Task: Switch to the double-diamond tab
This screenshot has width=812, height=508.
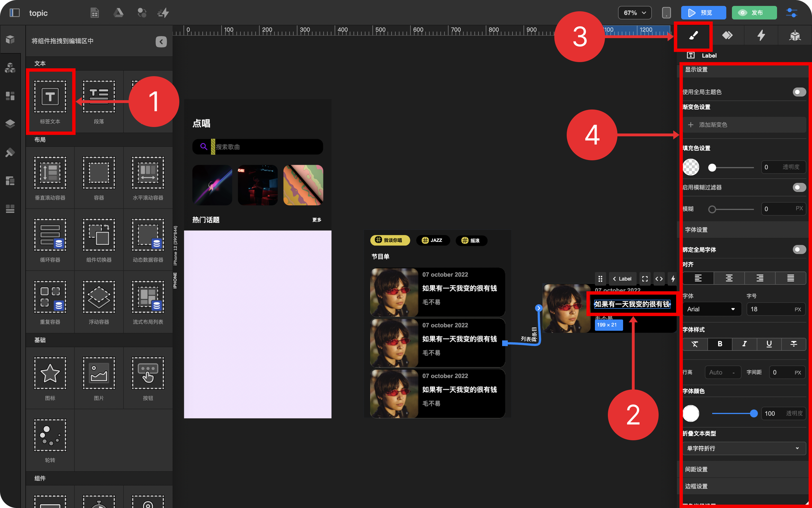Action: (x=727, y=35)
